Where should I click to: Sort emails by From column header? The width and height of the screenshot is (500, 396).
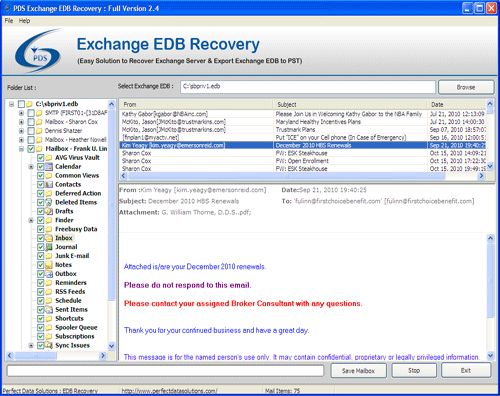pyautogui.click(x=196, y=104)
